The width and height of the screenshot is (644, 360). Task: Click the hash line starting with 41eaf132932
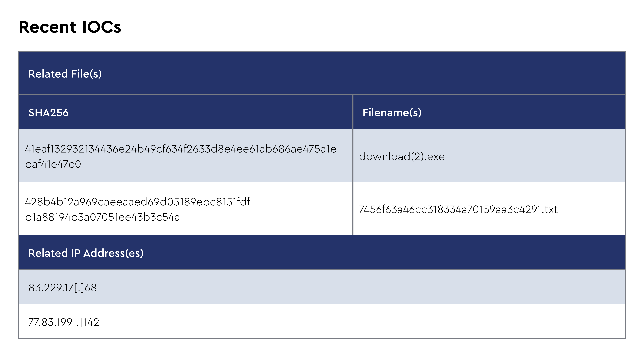click(x=183, y=149)
